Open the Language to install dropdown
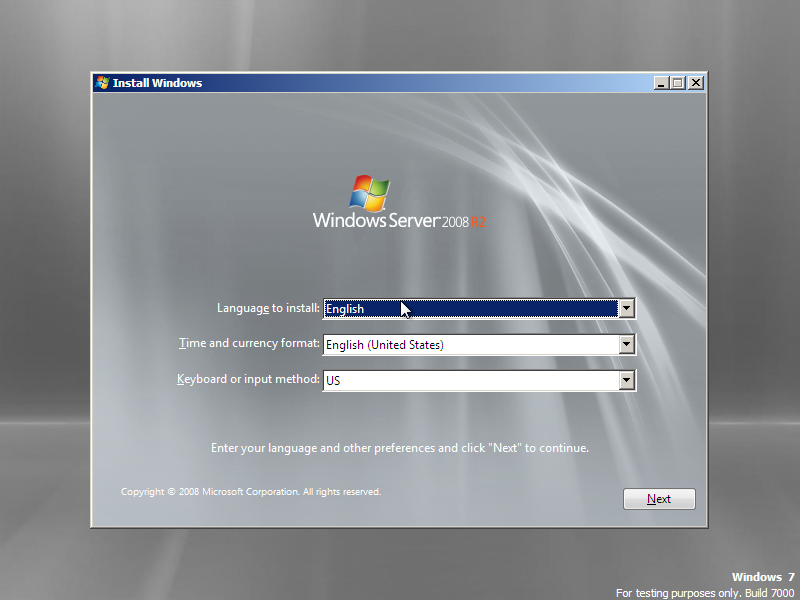This screenshot has width=800, height=600. tap(627, 308)
